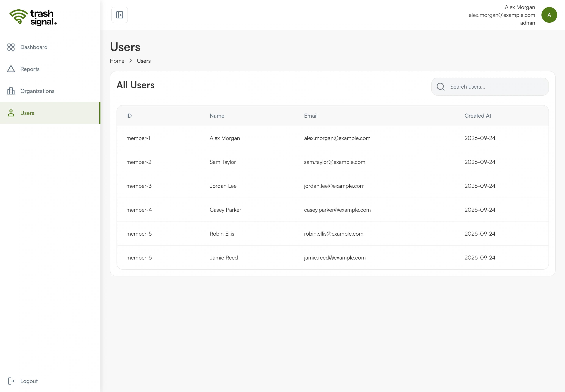The height and width of the screenshot is (392, 565).
Task: Click the member-6 row's created date
Action: (480, 258)
